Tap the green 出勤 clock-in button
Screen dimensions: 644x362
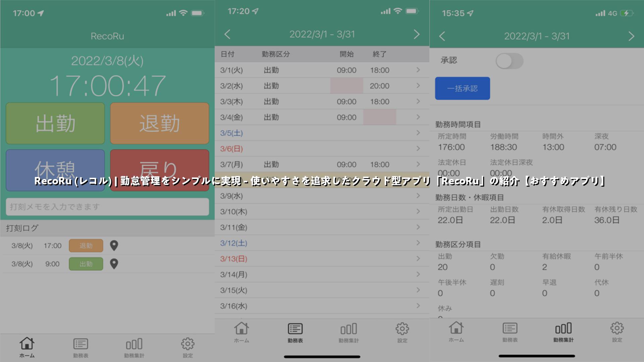point(55,123)
